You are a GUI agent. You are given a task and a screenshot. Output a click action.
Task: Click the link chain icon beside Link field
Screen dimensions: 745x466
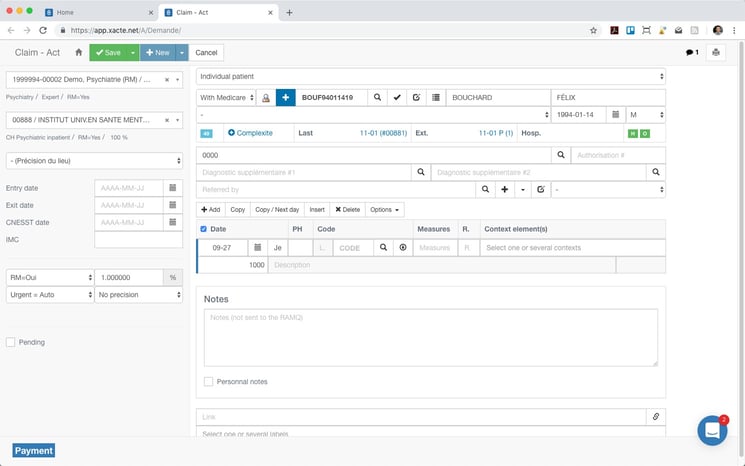656,417
